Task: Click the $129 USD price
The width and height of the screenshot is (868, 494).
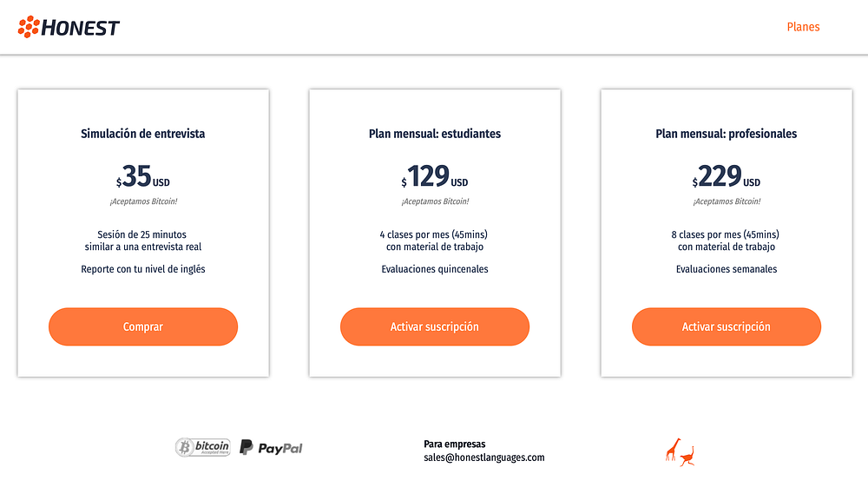Action: (x=435, y=177)
